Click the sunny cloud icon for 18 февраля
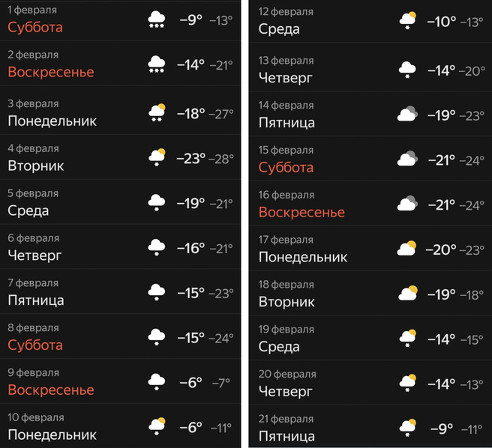 (x=407, y=294)
